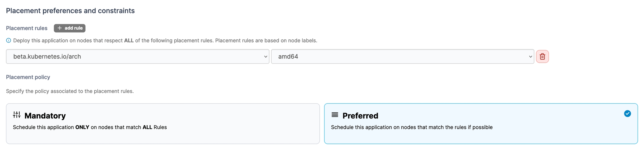Screen dimensions: 644x152
Task: Select the Preferred placement policy option
Action: tap(480, 123)
